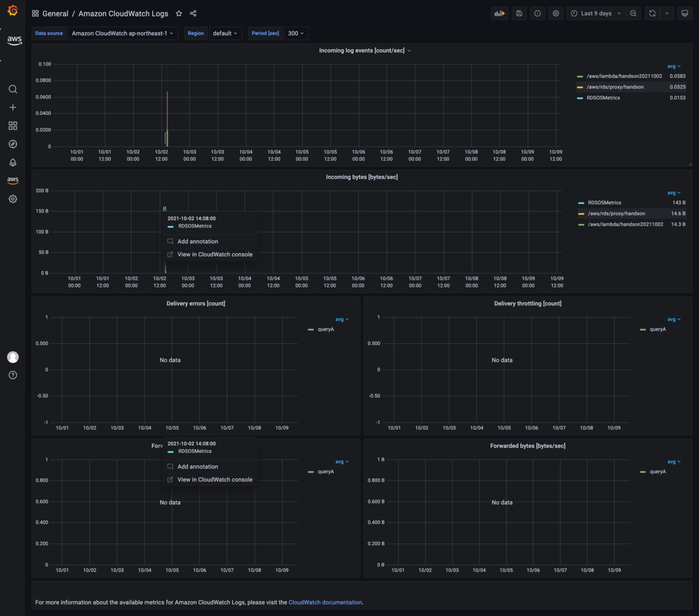Open dashboard insights info icon
This screenshot has height=616, width=699.
point(538,13)
